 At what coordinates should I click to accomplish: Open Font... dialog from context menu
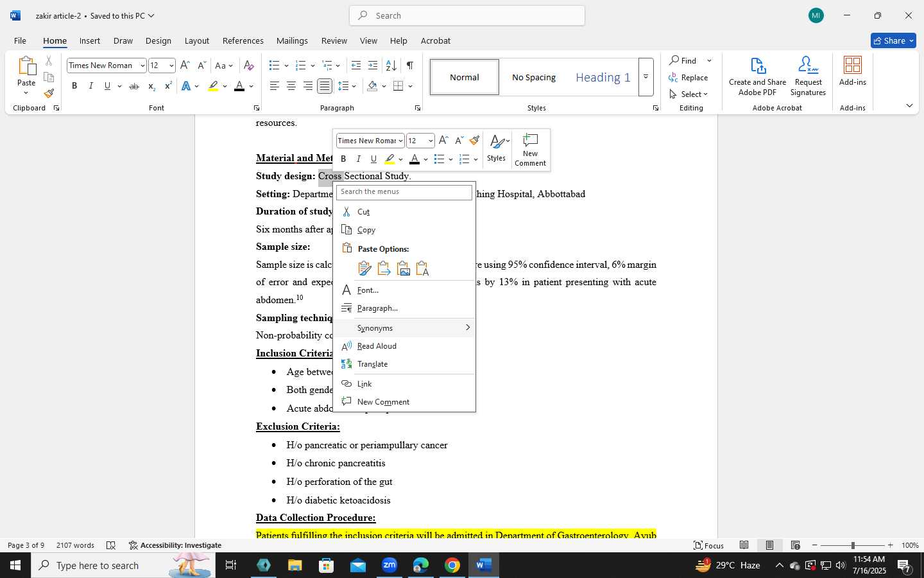point(404,290)
